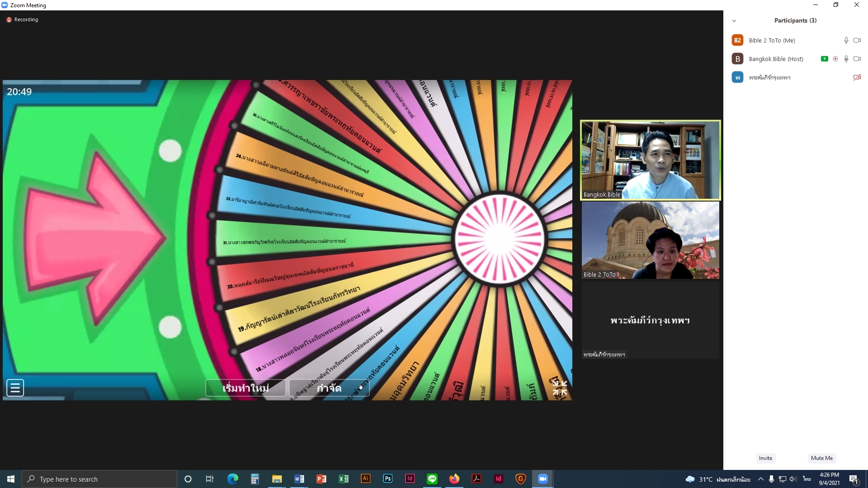Click participant name พระคัมภีร์กรุงเทพฯ in list

coord(769,78)
